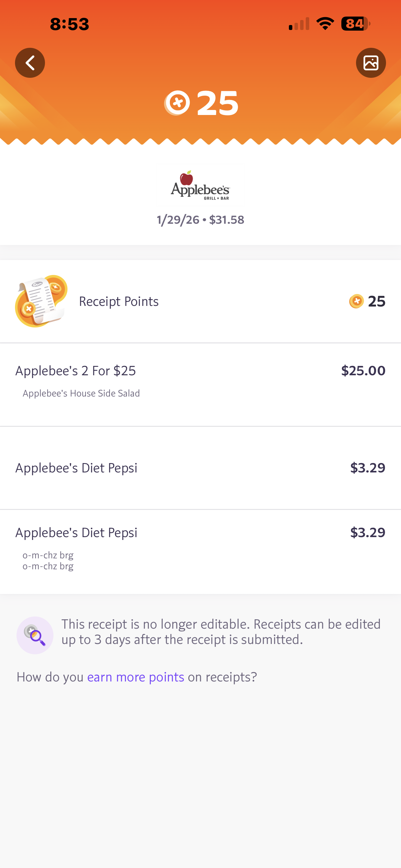
Task: Tap the back arrow button
Action: [x=30, y=63]
